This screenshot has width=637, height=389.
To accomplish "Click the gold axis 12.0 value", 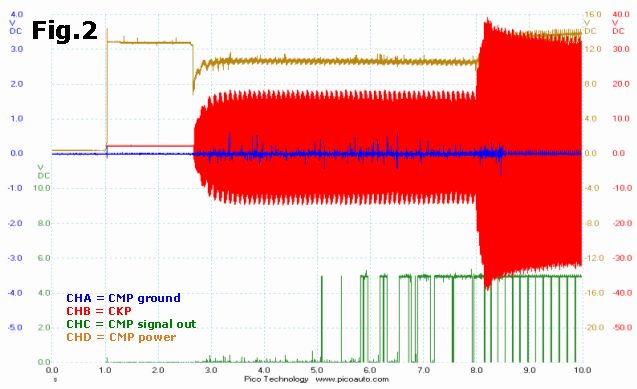I will 593,49.
